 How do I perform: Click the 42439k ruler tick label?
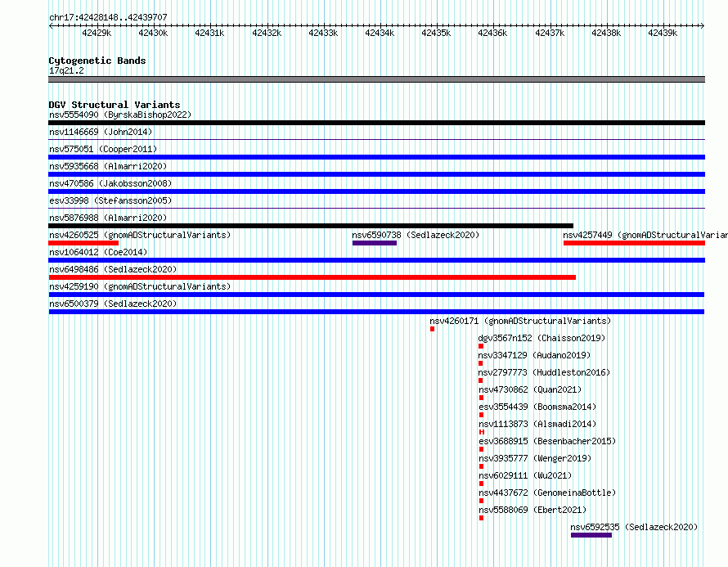click(x=663, y=33)
